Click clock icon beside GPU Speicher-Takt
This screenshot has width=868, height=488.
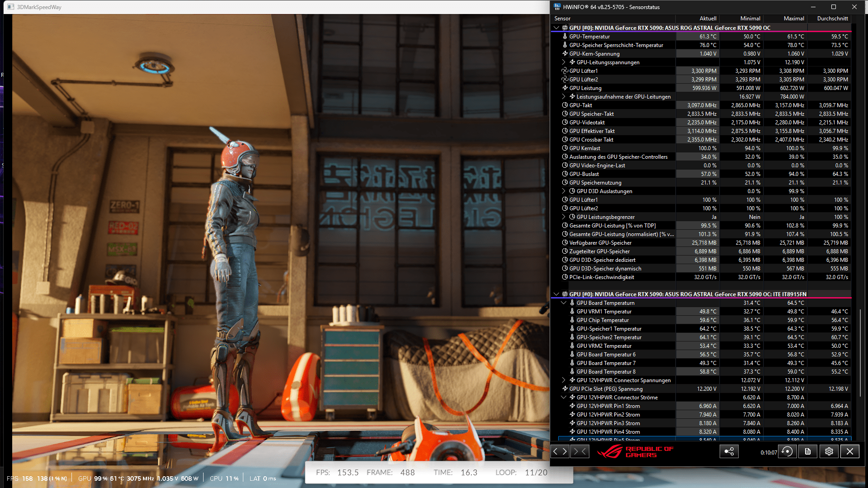point(565,114)
